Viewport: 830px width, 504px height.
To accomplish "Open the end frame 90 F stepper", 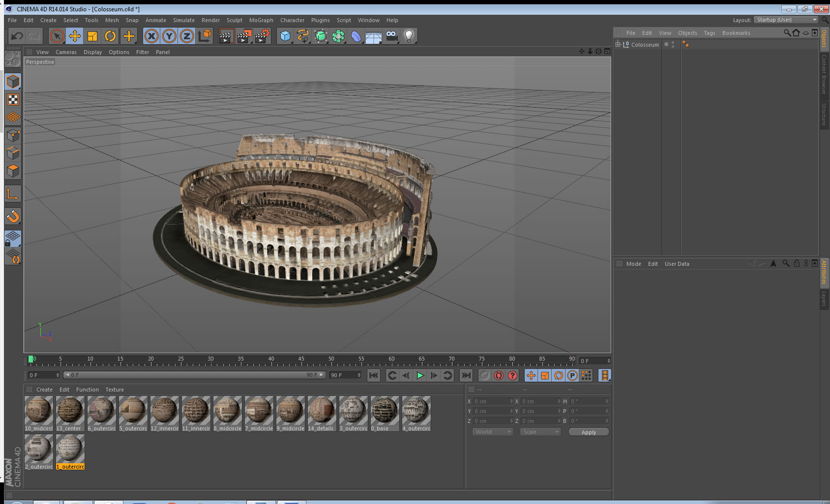I will point(359,375).
